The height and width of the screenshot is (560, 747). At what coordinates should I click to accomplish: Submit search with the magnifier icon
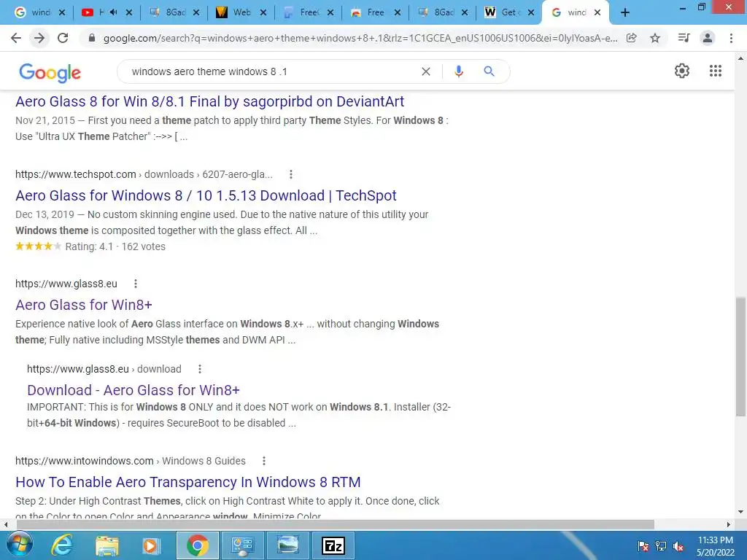click(489, 71)
